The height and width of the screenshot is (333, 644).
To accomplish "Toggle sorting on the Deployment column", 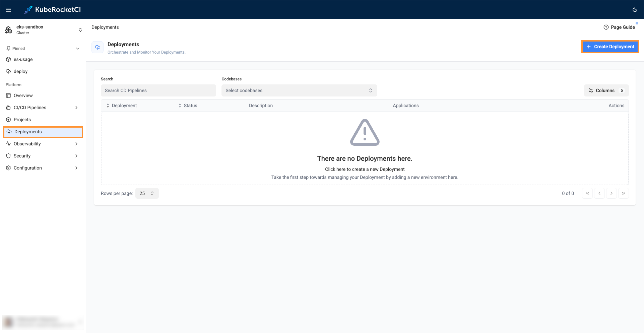I will [x=108, y=105].
